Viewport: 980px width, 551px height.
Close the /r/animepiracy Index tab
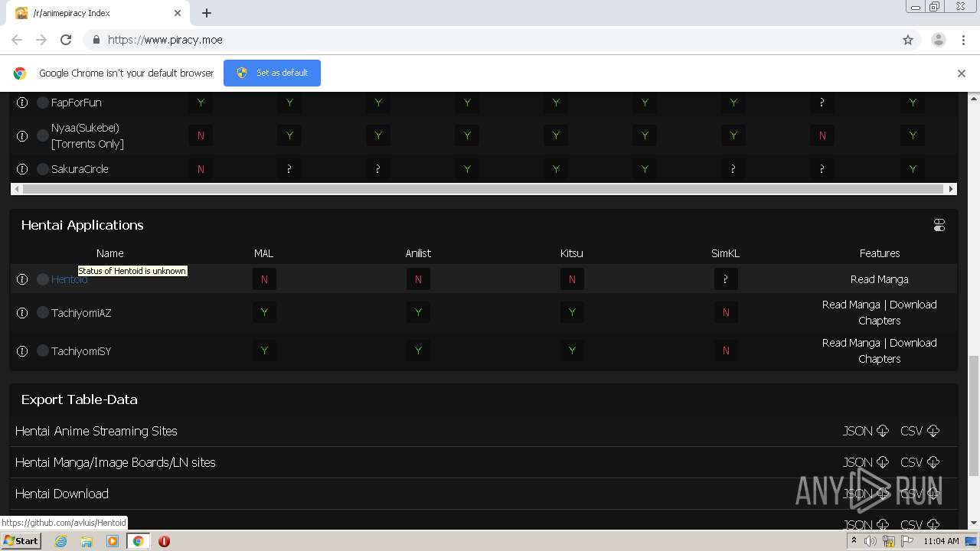click(x=178, y=13)
